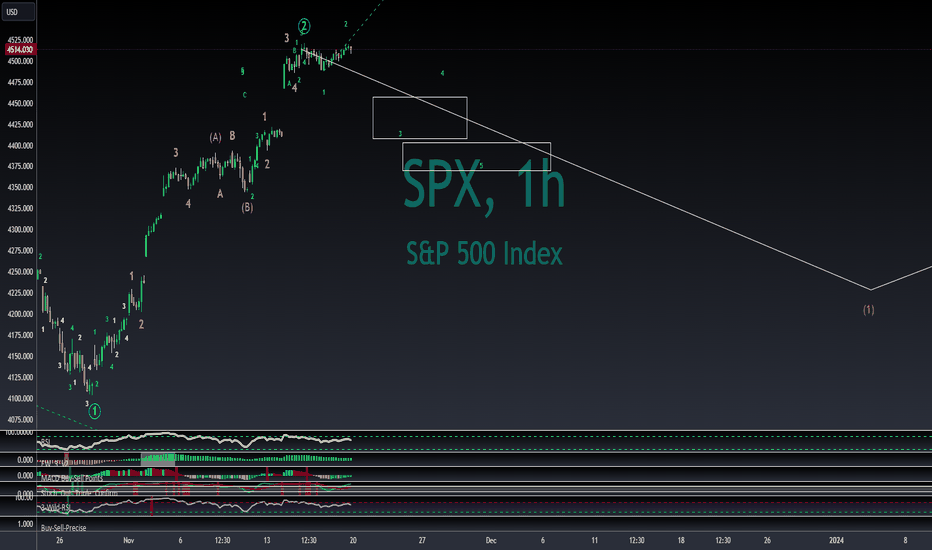Click the 4300.000 price axis label
The width and height of the screenshot is (932, 550).
pos(20,230)
